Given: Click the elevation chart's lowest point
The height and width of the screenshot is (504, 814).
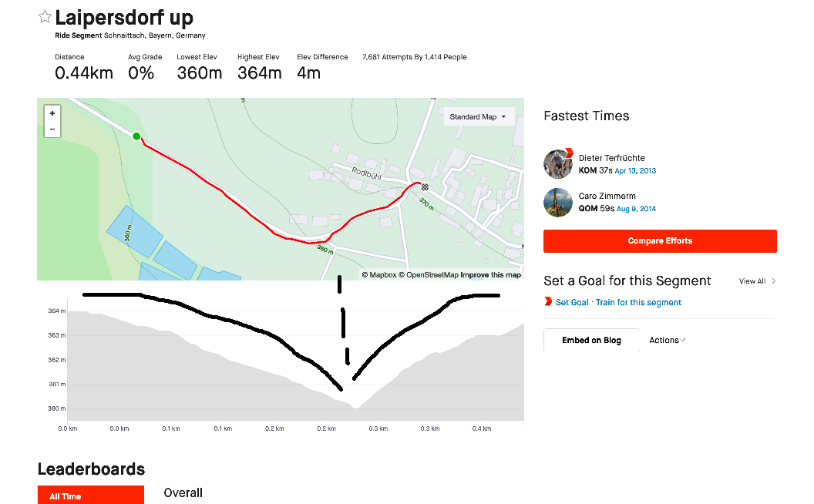Looking at the screenshot, I should tap(355, 406).
